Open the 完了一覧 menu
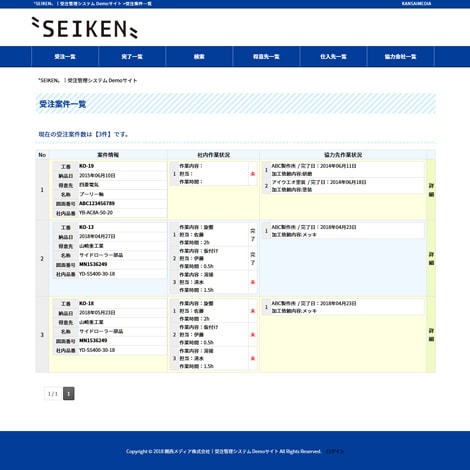Image resolution: width=470 pixels, height=470 pixels. click(x=132, y=57)
